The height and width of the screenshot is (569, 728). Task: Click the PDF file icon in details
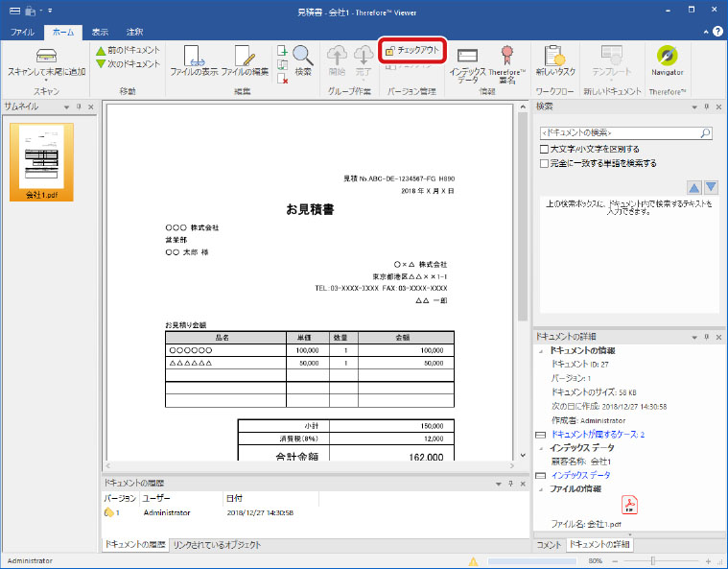[x=630, y=505]
